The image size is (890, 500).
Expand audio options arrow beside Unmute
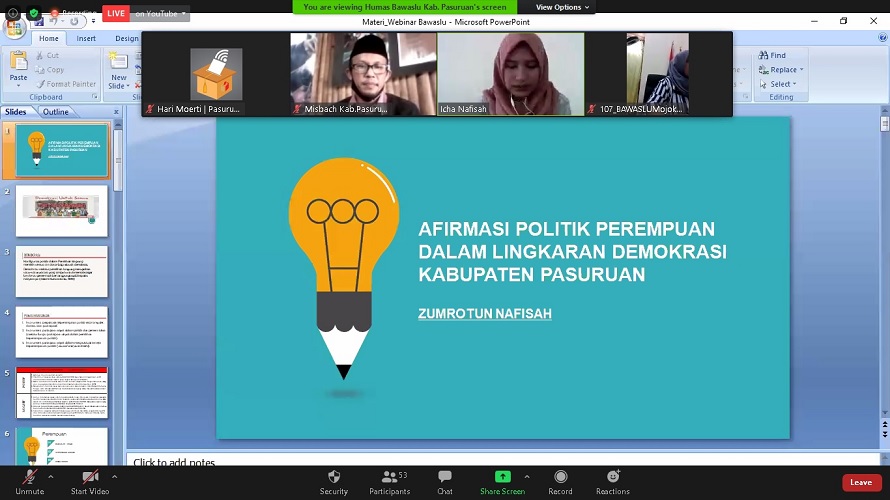click(53, 476)
